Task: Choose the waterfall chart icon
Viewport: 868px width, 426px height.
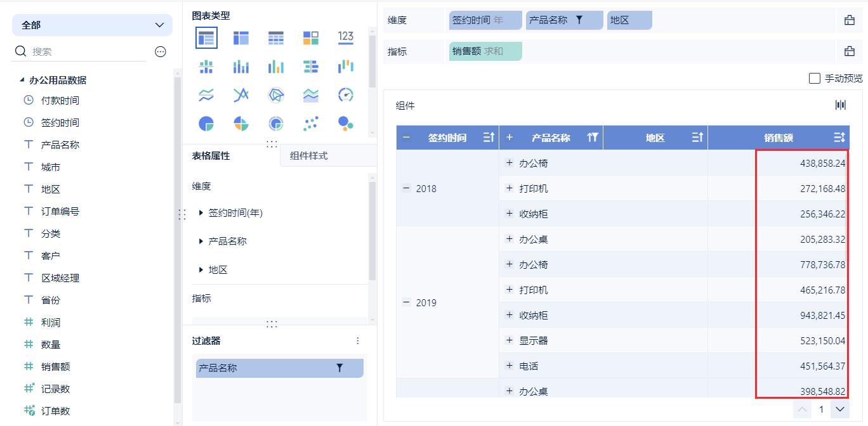Action: point(346,66)
